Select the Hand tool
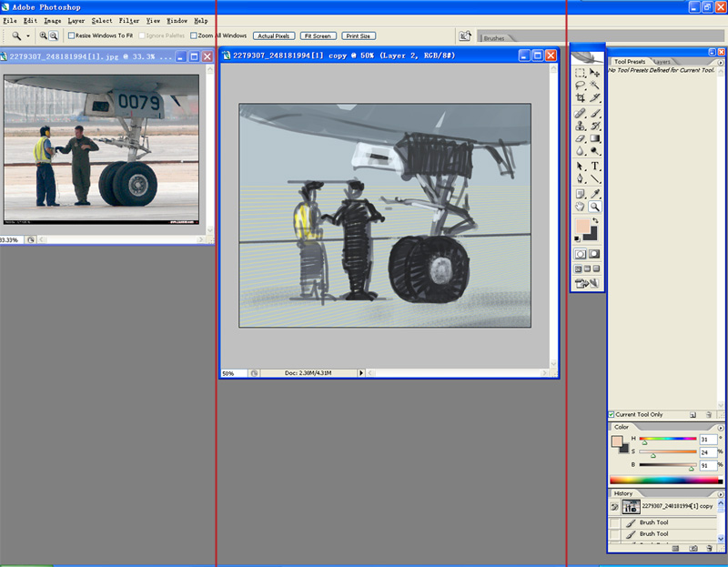Screen dimensions: 728x567 click(580, 208)
